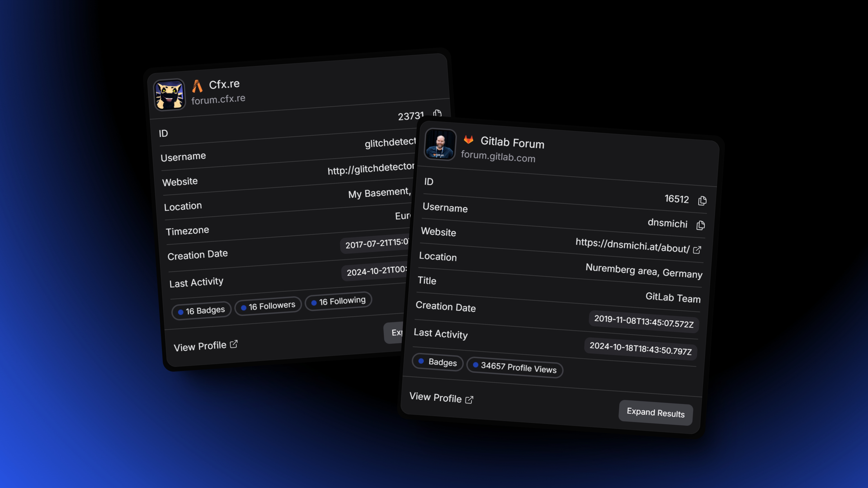Click the username value dnsmichi
The height and width of the screenshot is (488, 868).
(x=668, y=223)
